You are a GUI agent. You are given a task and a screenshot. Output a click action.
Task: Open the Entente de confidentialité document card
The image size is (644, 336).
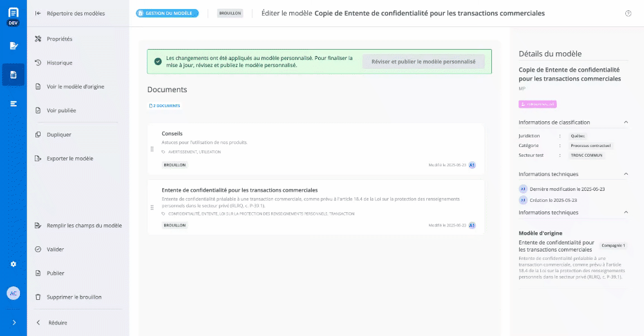[316, 207]
